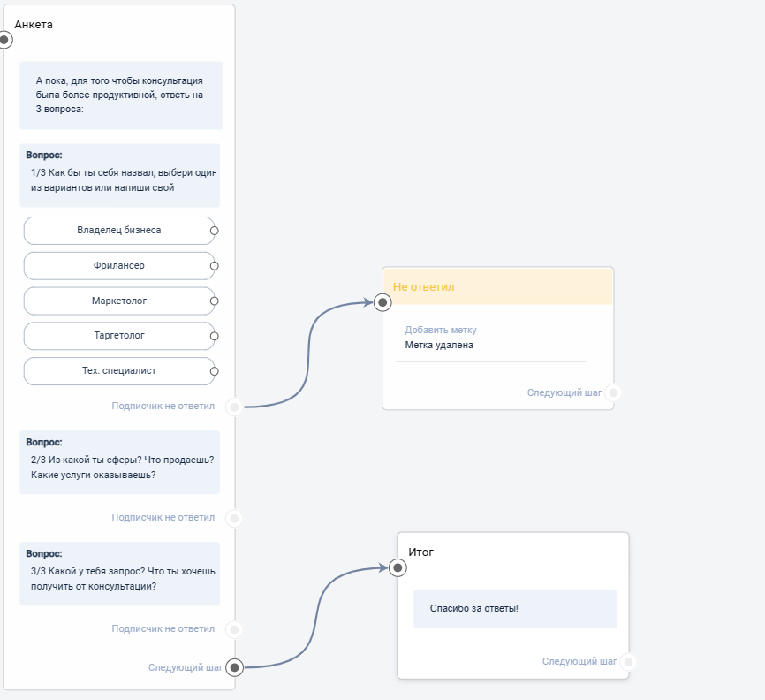The width and height of the screenshot is (765, 700).
Task: Click the output dot on the Маркетолог option
Action: (x=215, y=301)
